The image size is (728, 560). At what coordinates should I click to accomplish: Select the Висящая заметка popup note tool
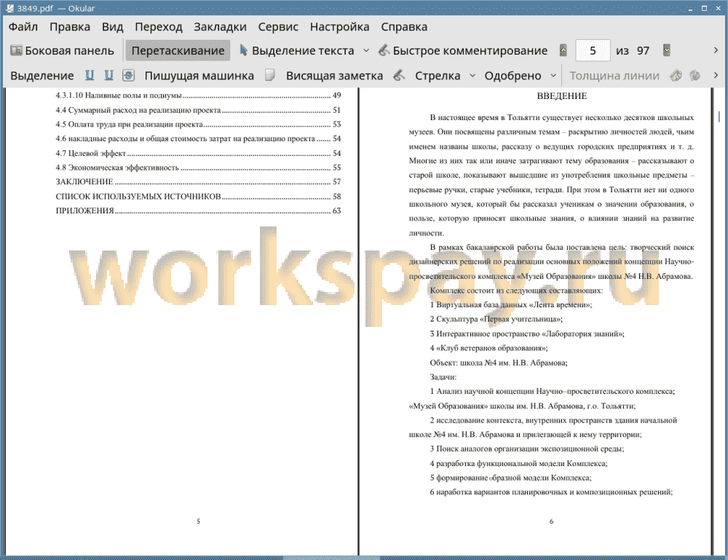[334, 76]
